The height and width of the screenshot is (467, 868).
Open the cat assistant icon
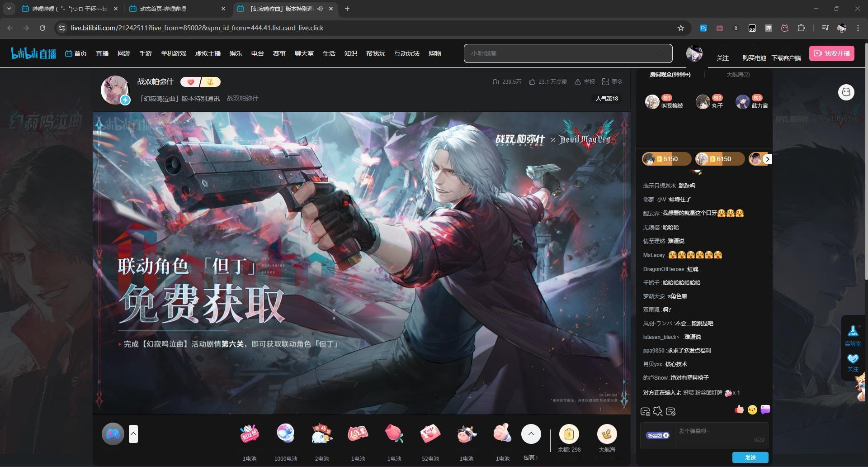[x=846, y=92]
